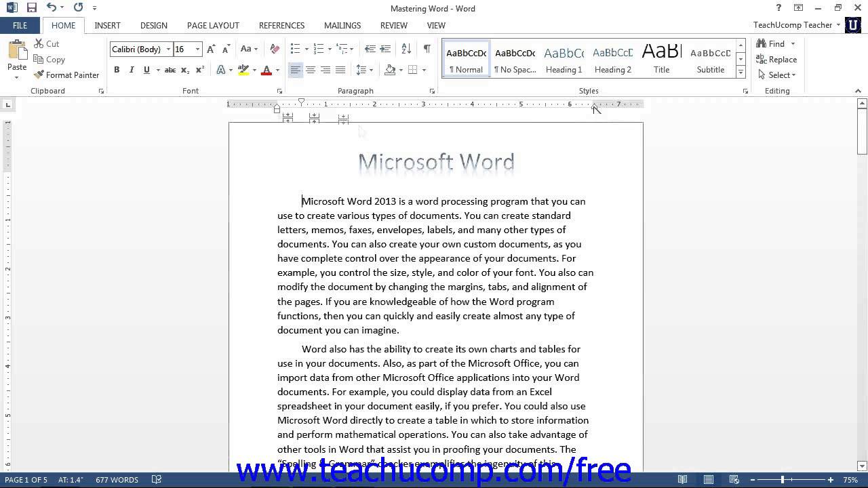Center align the paragraph
868x488 pixels.
pyautogui.click(x=311, y=70)
